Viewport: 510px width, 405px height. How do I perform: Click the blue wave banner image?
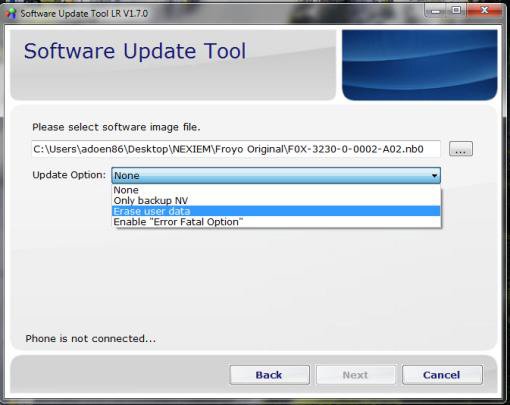(x=420, y=65)
